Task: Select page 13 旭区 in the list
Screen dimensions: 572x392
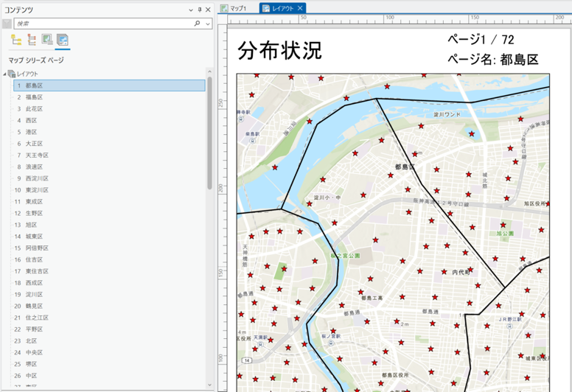Action: pyautogui.click(x=109, y=225)
